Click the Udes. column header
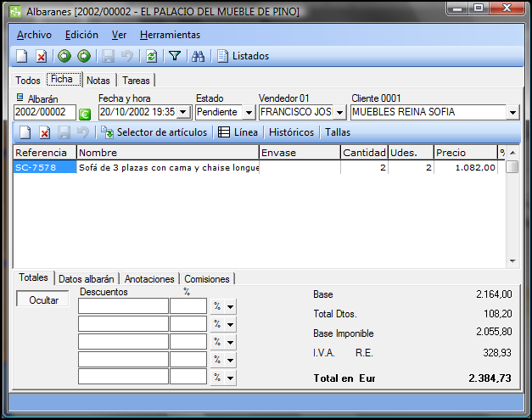The width and height of the screenshot is (532, 420). pyautogui.click(x=411, y=153)
